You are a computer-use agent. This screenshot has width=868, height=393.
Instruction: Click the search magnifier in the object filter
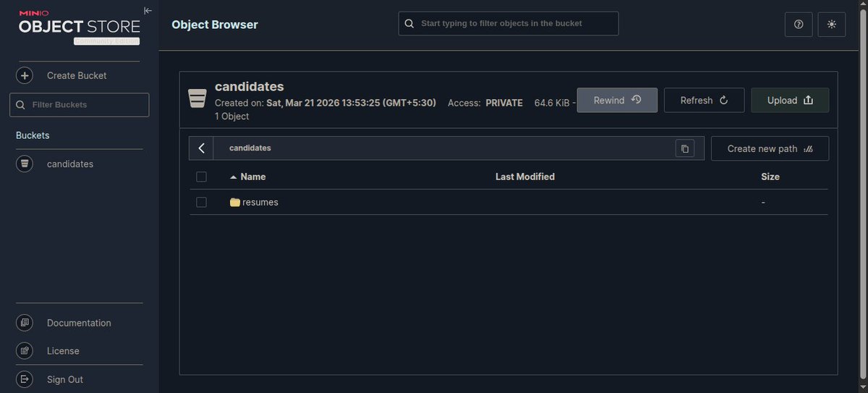pos(409,23)
